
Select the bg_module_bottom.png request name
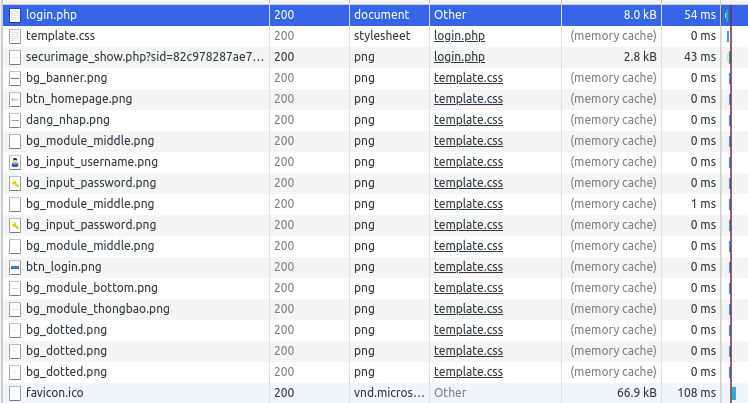coord(92,288)
